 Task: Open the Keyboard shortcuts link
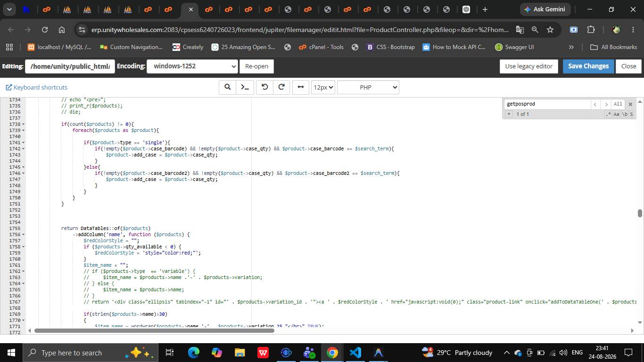[x=37, y=87]
